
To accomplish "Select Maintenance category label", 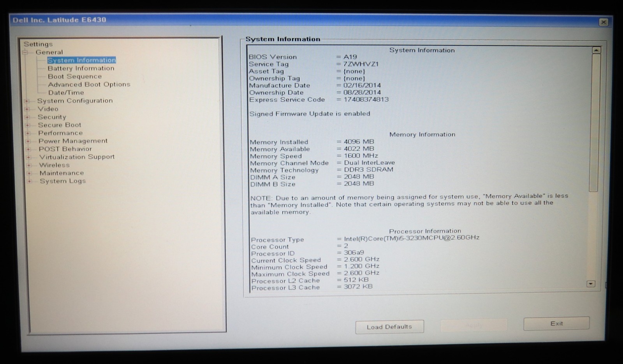I will tap(62, 173).
